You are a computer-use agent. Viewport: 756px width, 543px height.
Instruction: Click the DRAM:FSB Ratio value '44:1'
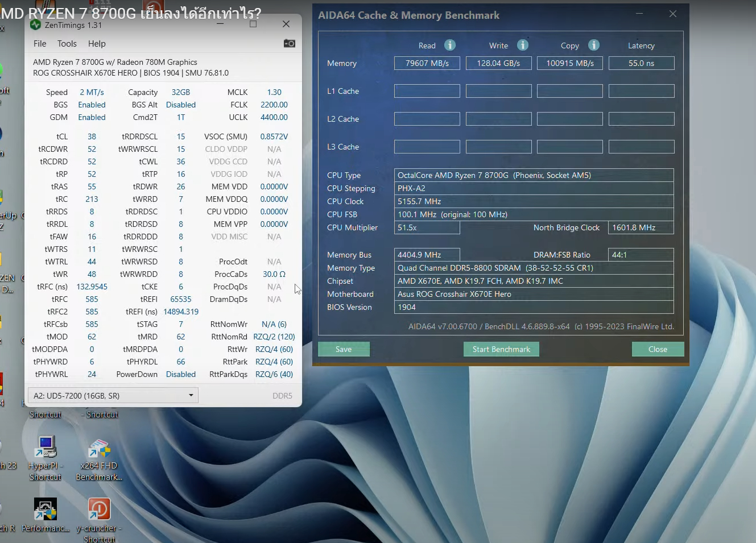[641, 255]
